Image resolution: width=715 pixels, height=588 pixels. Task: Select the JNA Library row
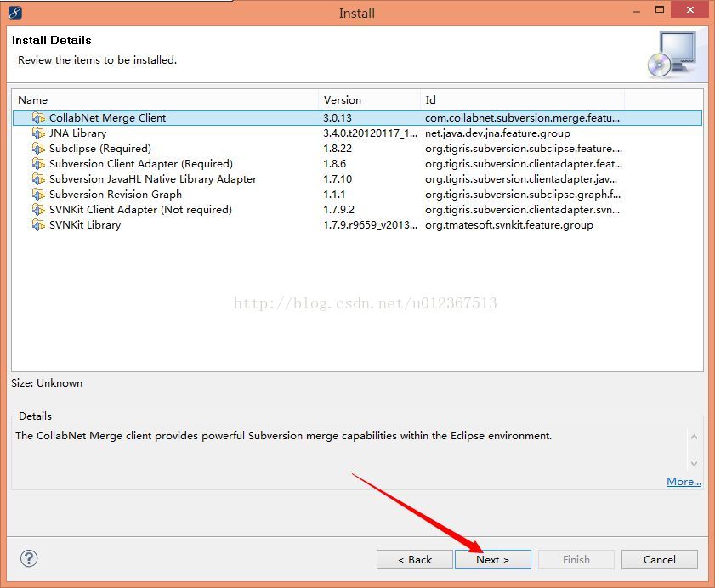pos(357,133)
